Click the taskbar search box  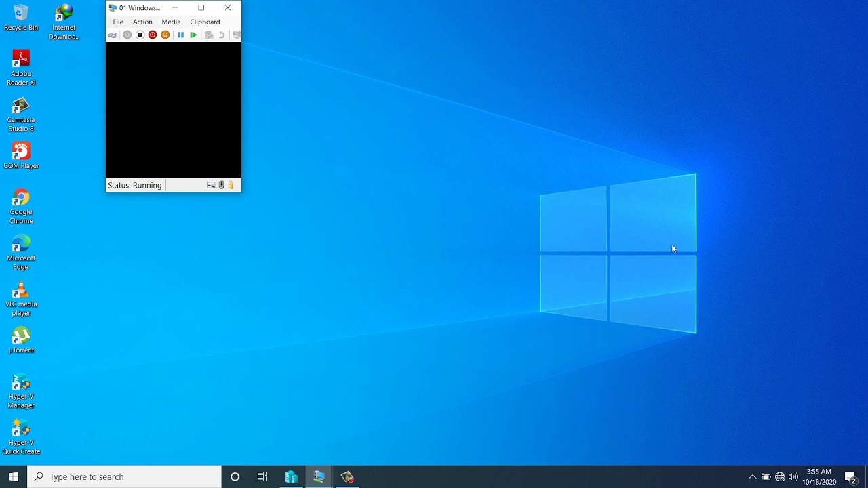coord(124,476)
